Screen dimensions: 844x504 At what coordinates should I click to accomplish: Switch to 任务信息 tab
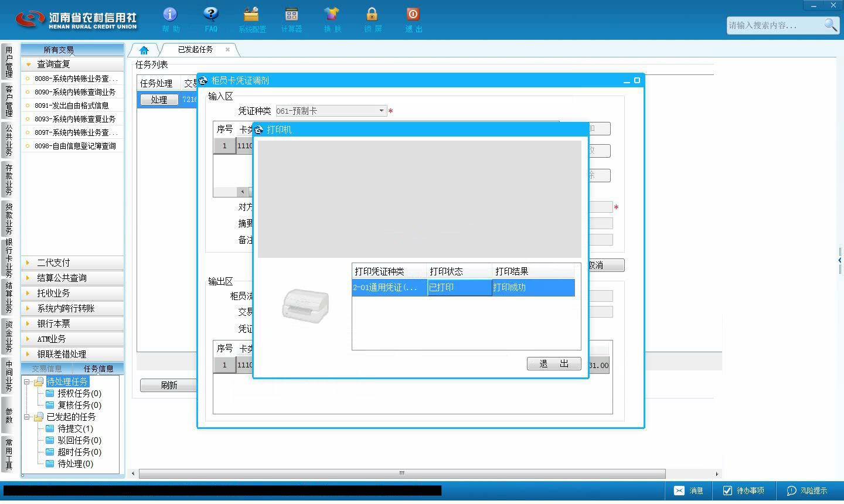[x=98, y=369]
